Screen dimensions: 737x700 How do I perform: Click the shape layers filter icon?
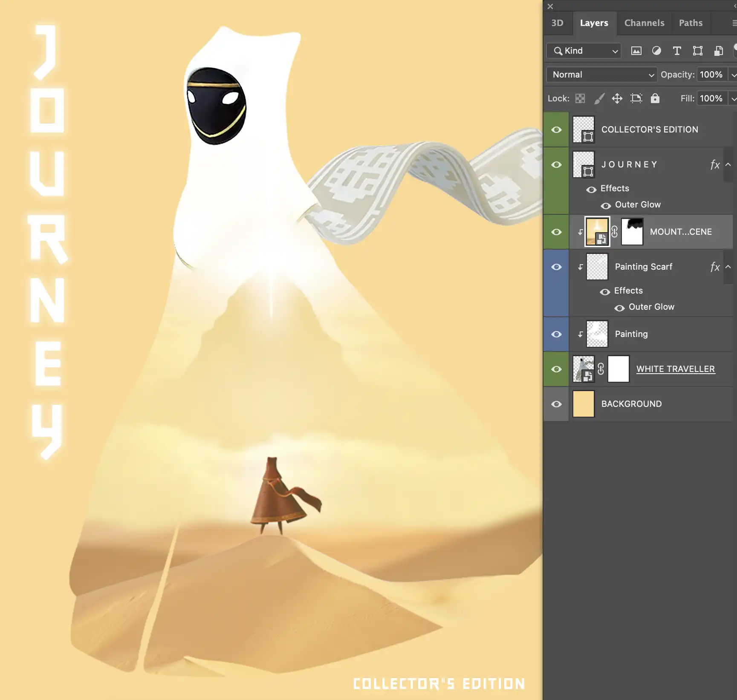[697, 51]
